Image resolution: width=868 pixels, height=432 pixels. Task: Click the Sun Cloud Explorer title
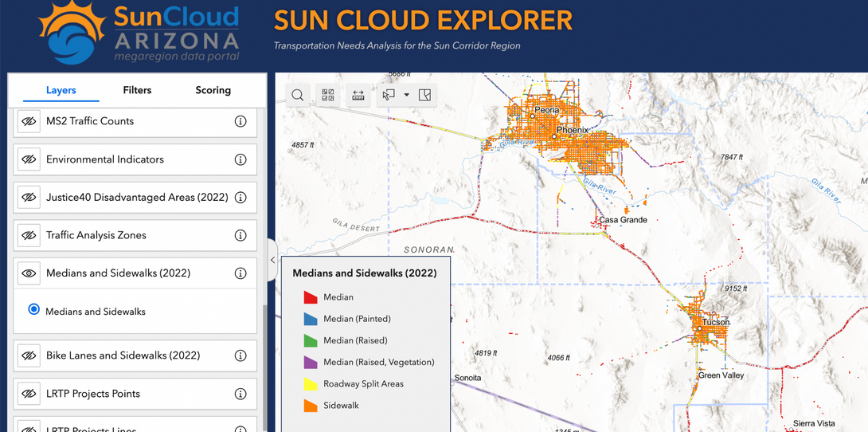pos(424,21)
